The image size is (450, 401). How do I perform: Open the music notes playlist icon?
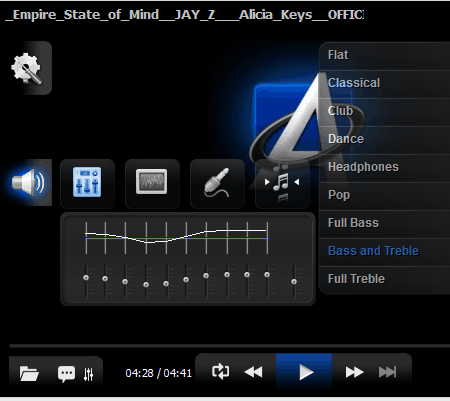point(282,183)
